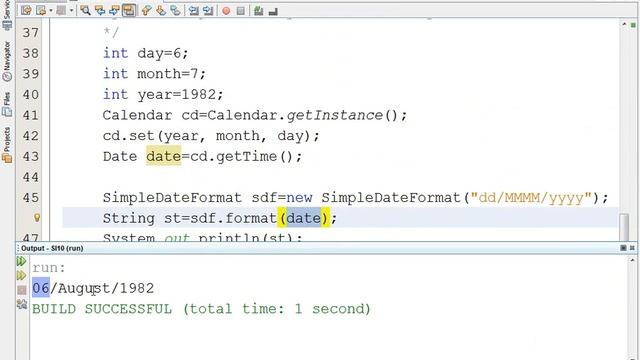Click the green Re-run icon in Output

pyautogui.click(x=22, y=261)
